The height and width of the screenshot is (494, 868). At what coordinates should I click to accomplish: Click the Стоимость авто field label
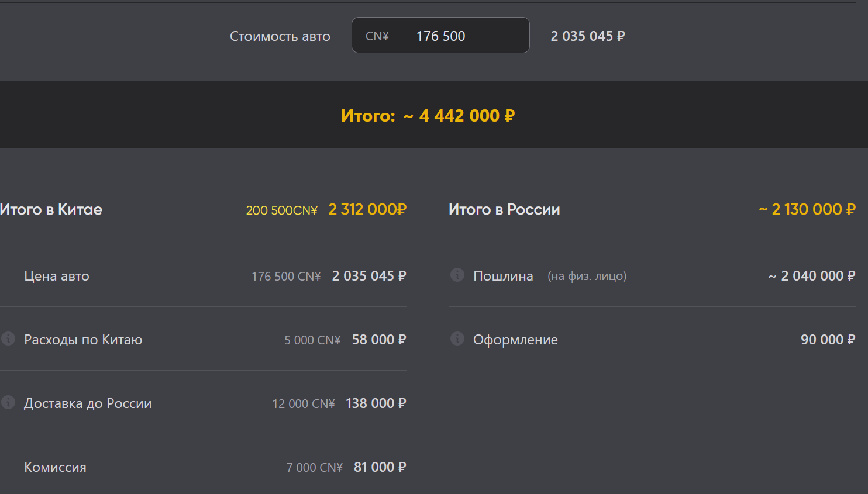pos(280,36)
